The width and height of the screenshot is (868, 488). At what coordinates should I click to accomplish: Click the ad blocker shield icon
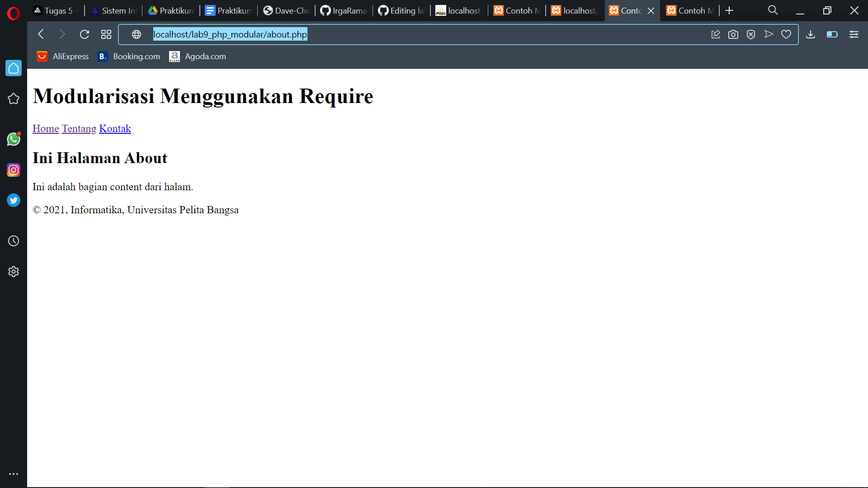pos(751,34)
